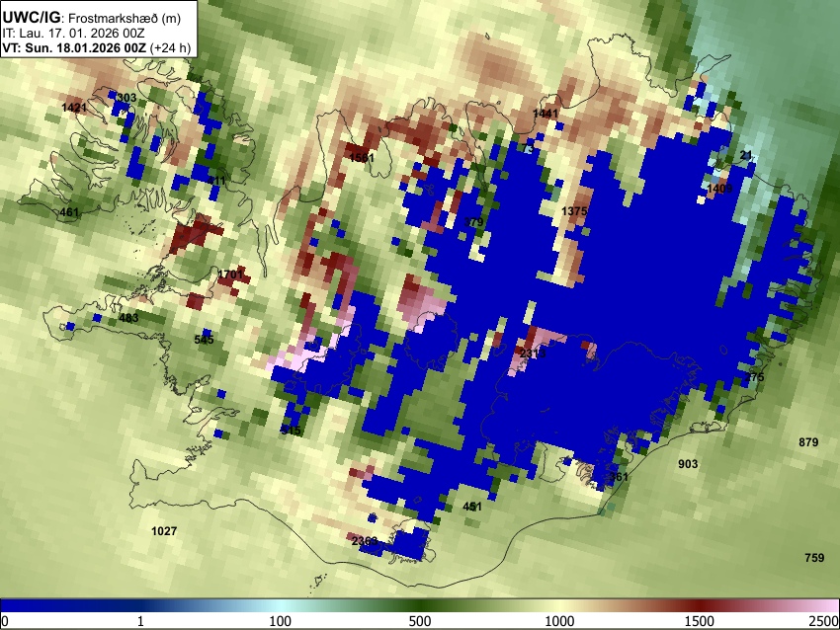Click the map value '483'
The width and height of the screenshot is (840, 630).
(x=128, y=318)
